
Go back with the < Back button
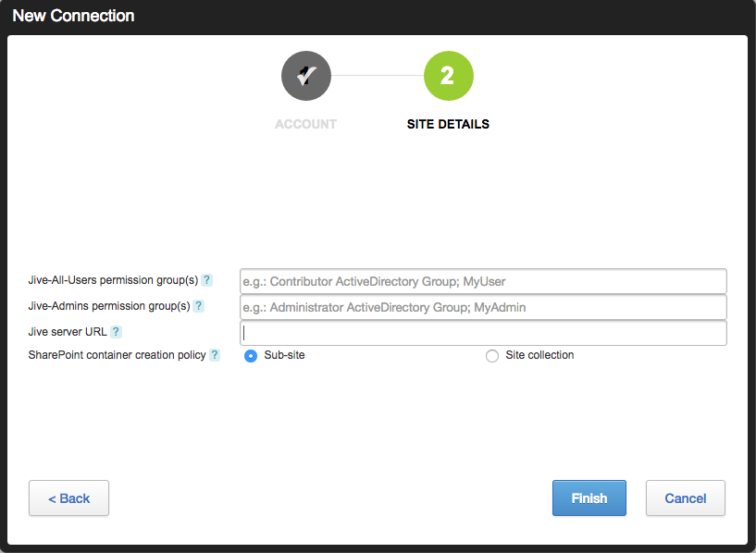tap(69, 498)
